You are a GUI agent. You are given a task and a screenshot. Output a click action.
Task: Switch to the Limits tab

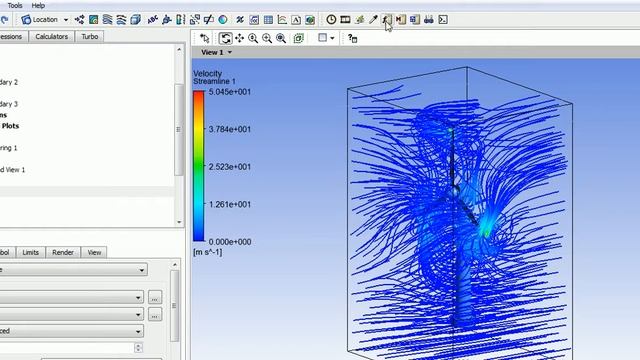point(31,252)
